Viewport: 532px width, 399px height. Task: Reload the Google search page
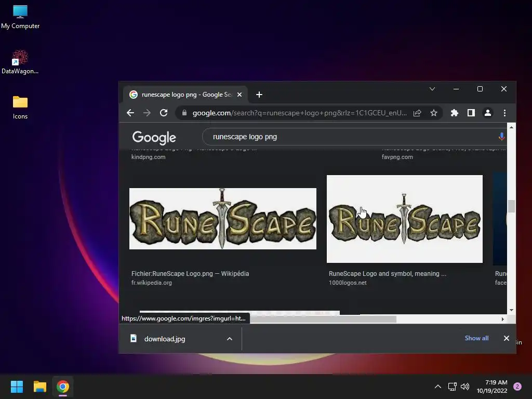164,113
